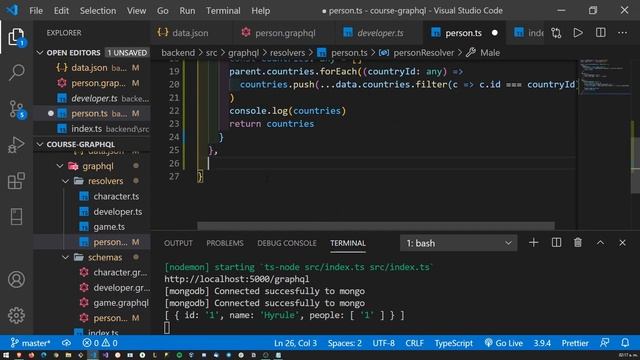
Task: Click resolvers in the breadcrumb path
Action: [x=287, y=53]
